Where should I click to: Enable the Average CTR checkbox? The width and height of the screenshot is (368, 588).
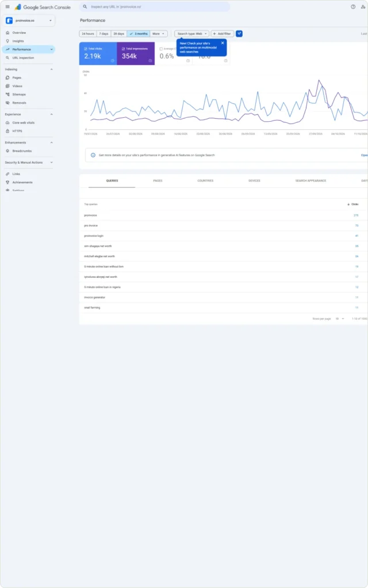[x=161, y=49]
